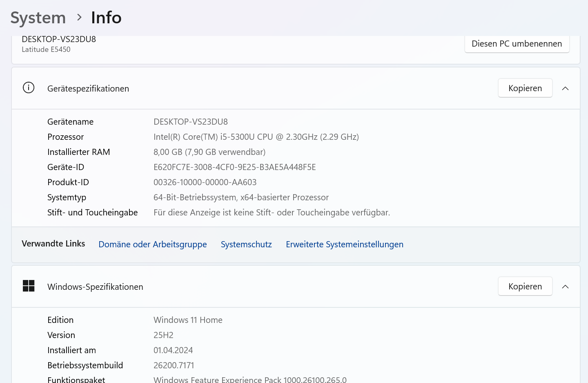Open the 'Erweiterte Systemeinstellungen' link
Viewport: 588px width, 383px height.
tap(345, 244)
